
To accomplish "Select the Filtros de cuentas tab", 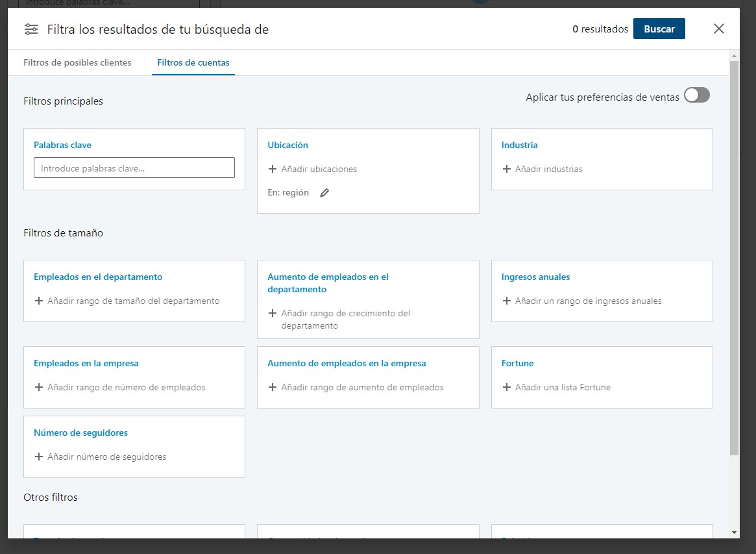I will (193, 63).
